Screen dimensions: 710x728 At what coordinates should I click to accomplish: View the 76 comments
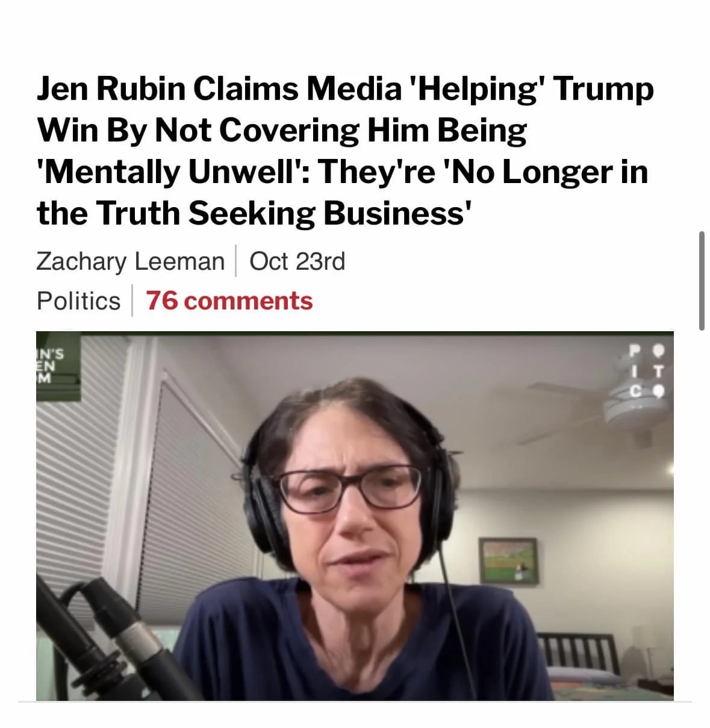pos(229,300)
